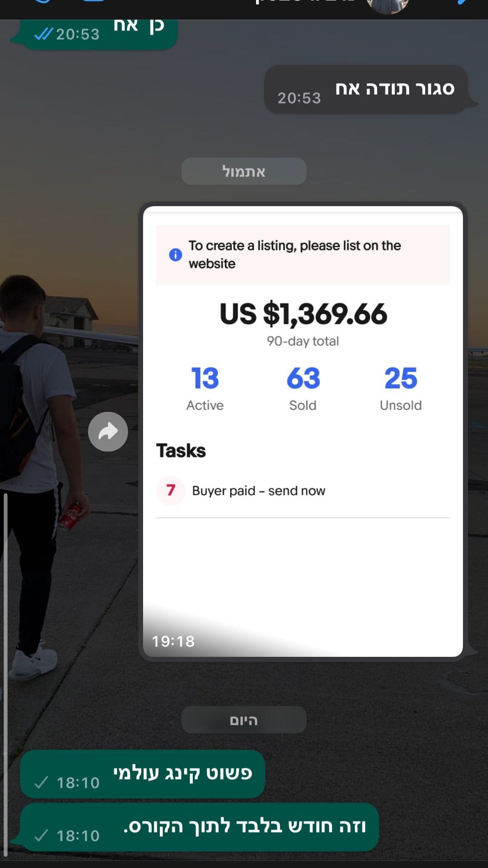Tap the 'אתמול' date separator chip
Image resolution: width=488 pixels, height=868 pixels.
[x=244, y=172]
